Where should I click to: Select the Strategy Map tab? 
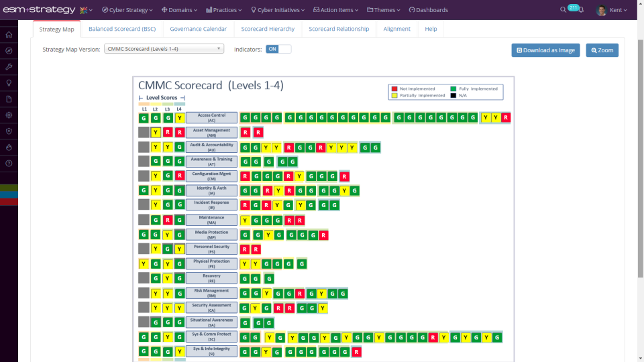click(56, 29)
